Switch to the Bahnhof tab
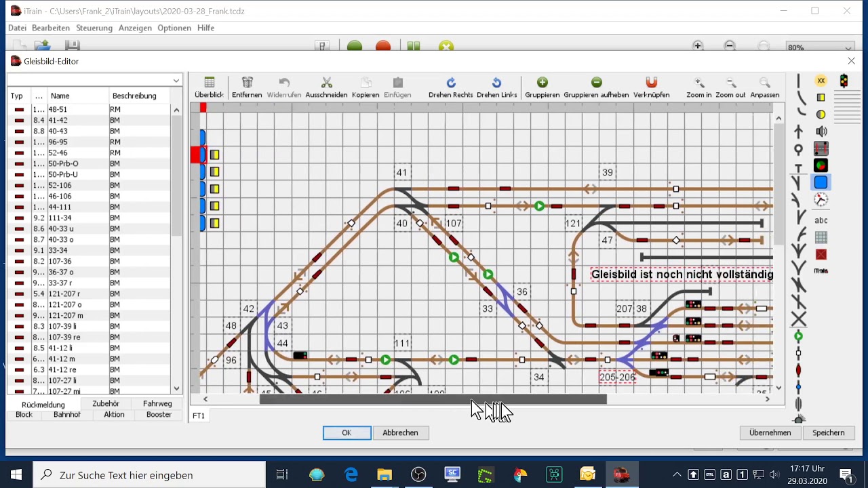This screenshot has width=868, height=488. (x=67, y=414)
